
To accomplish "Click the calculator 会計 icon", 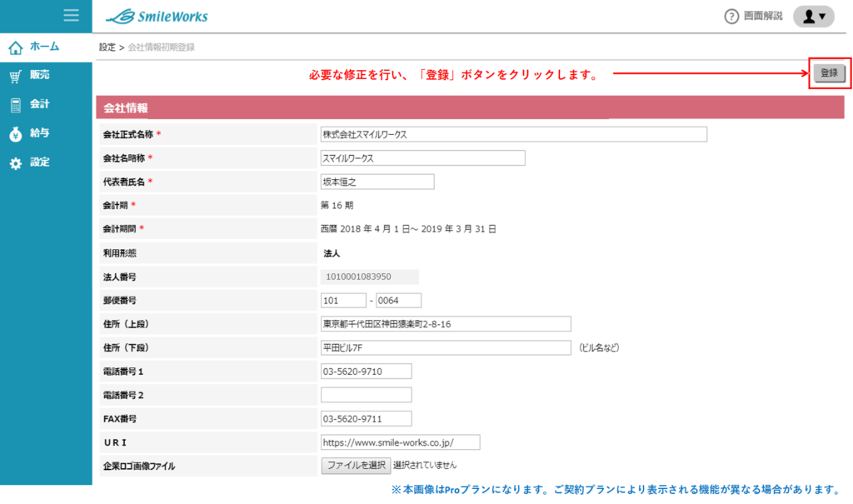I will (x=16, y=105).
